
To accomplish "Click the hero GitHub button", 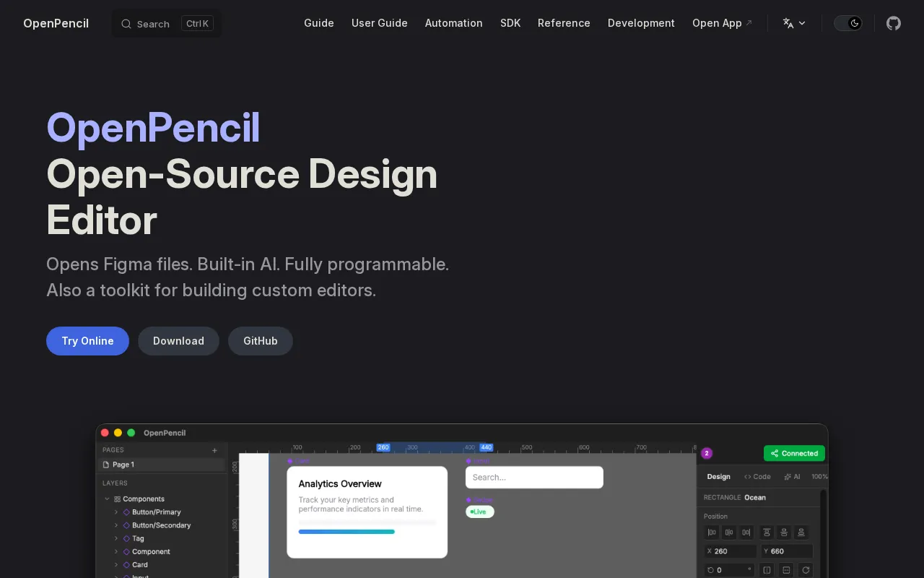I will click(261, 341).
